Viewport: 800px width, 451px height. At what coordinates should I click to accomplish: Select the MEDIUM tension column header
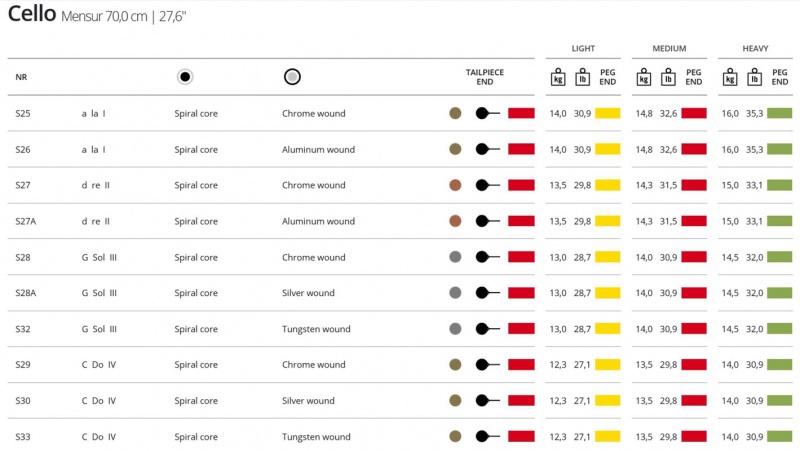pyautogui.click(x=669, y=48)
